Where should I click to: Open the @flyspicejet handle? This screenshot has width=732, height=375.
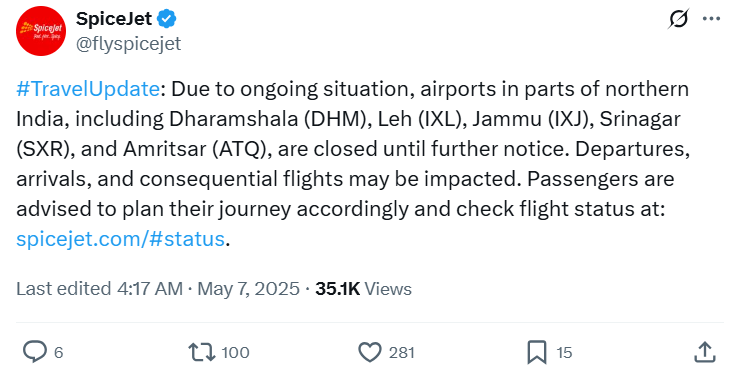[x=128, y=44]
